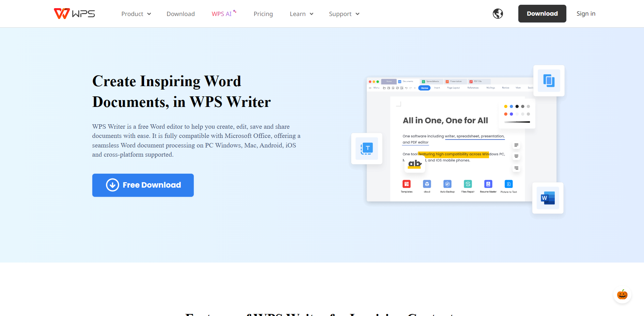Click the open-folder icon in the illustrated toolbar

tap(384, 88)
